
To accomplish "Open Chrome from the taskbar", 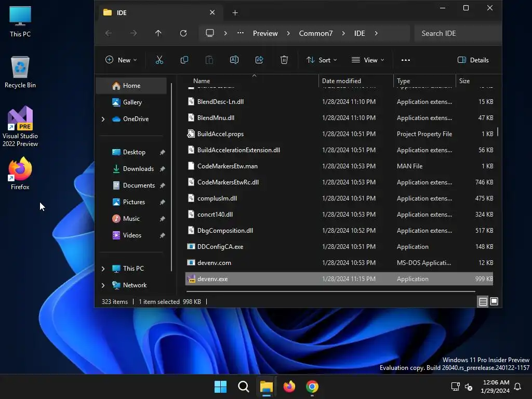I will [x=312, y=387].
